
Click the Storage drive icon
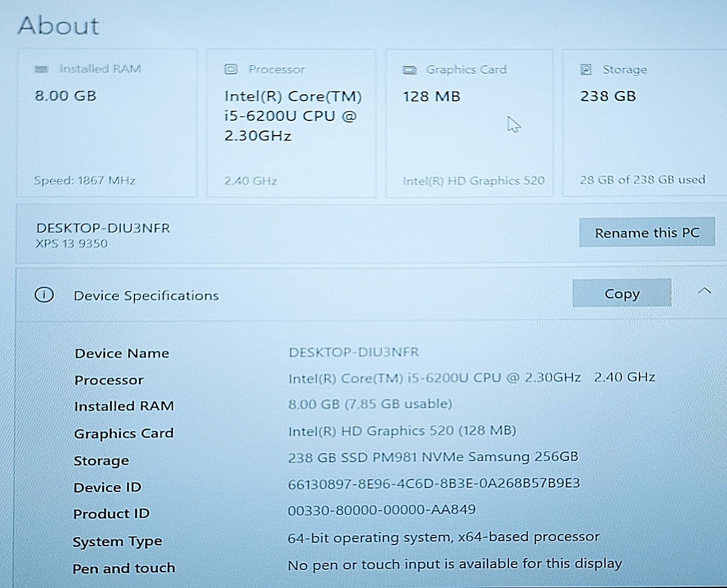coord(584,68)
